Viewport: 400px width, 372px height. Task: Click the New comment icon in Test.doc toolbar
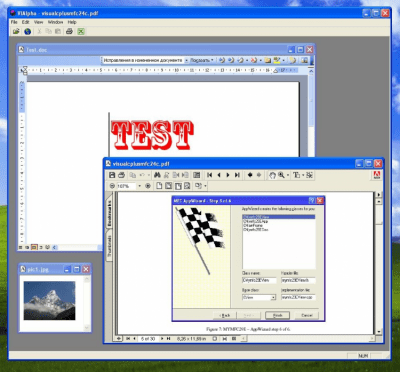point(268,60)
